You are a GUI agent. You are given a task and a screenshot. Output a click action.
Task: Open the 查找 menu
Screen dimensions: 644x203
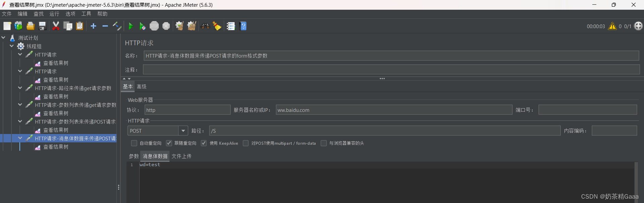pos(39,14)
